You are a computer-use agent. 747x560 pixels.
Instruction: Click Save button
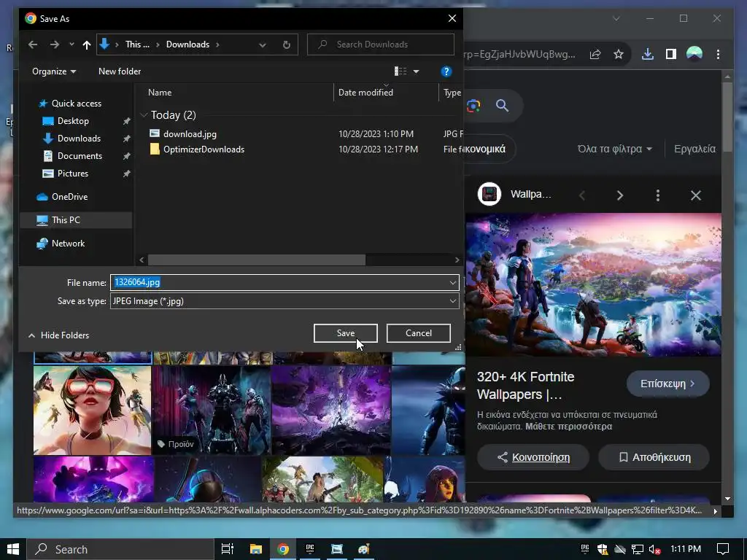(x=345, y=333)
